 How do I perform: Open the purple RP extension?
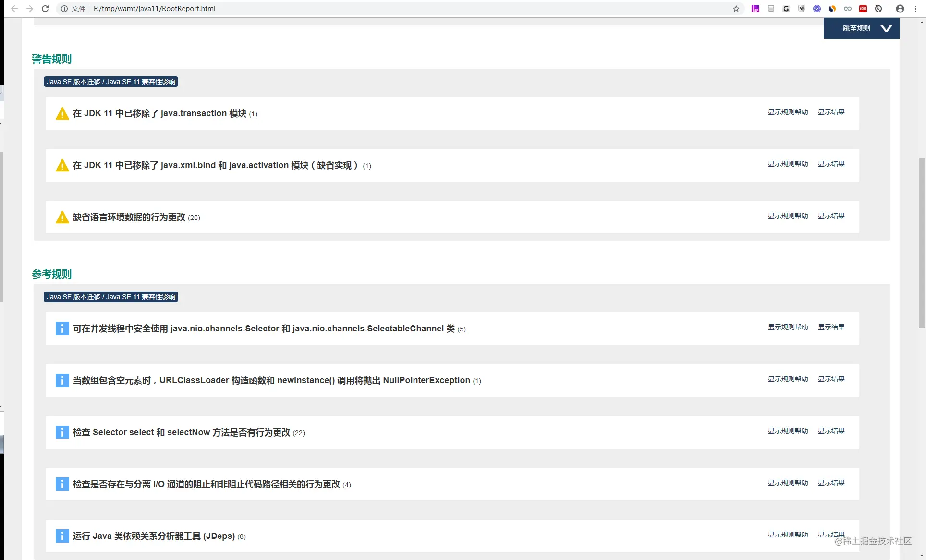(x=755, y=9)
